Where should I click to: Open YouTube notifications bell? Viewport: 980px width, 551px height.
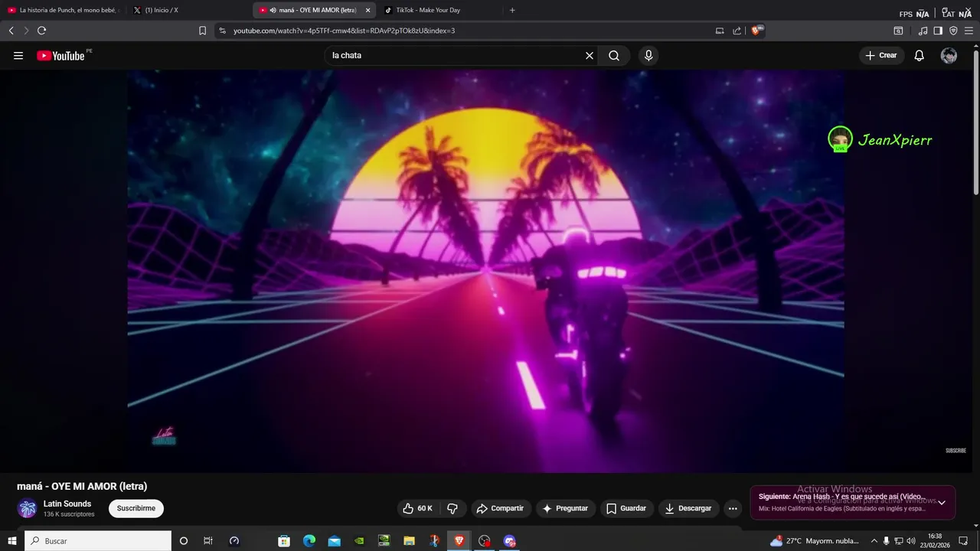(920, 56)
